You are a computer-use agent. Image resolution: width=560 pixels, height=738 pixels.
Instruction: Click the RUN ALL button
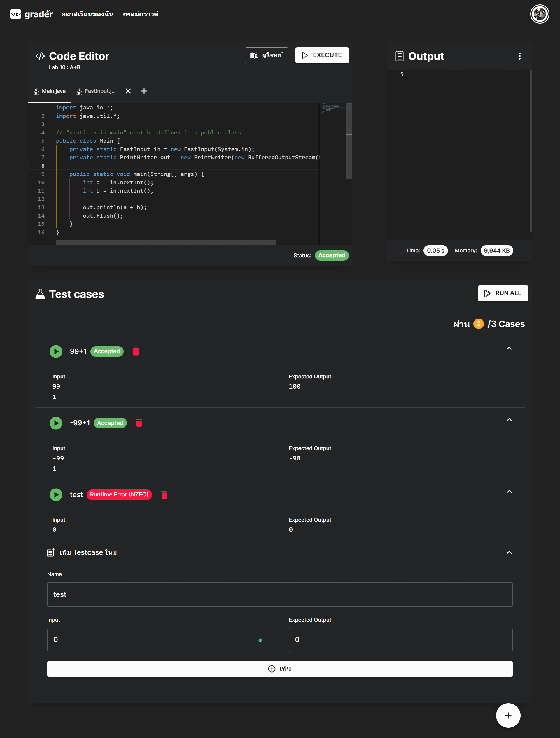[503, 293]
